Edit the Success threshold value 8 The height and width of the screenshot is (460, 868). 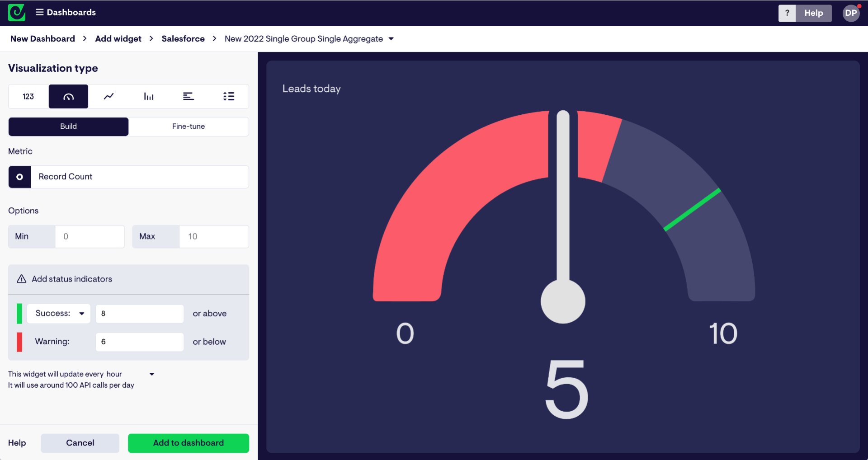pyautogui.click(x=140, y=314)
